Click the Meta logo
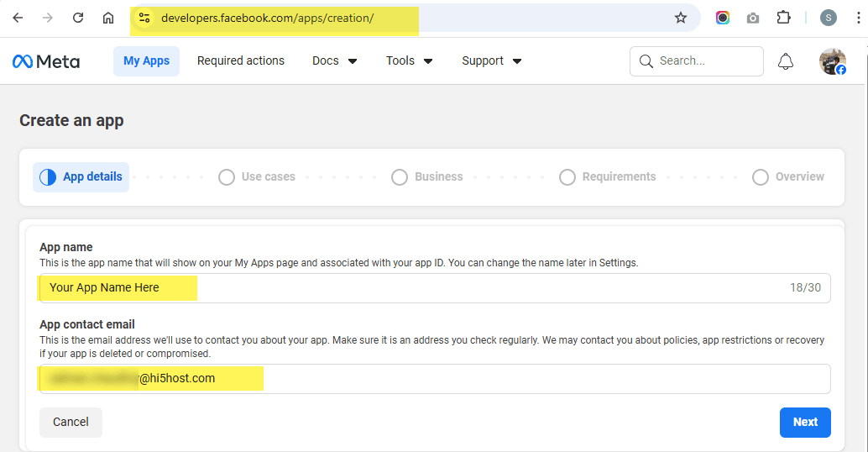The height and width of the screenshot is (452, 868). (x=46, y=61)
